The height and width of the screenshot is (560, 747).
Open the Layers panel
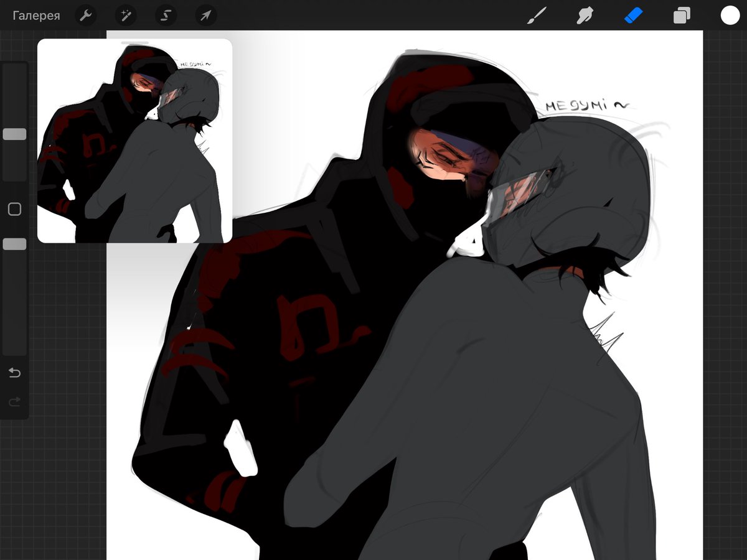pyautogui.click(x=682, y=16)
